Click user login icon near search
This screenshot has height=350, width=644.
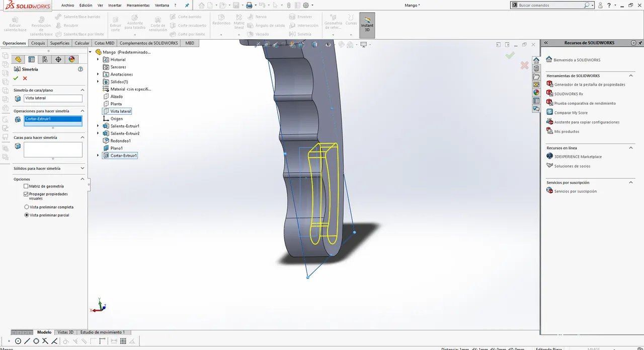[x=600, y=5]
